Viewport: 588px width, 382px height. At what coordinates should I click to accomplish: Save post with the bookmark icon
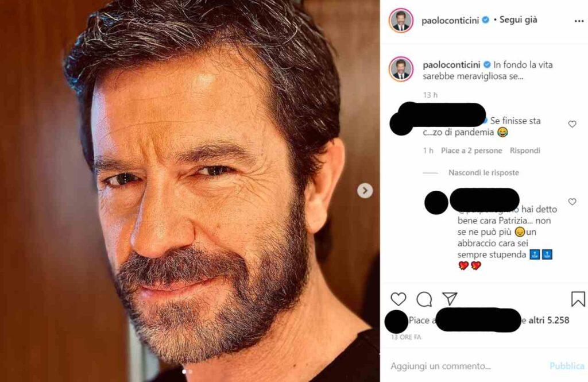(578, 299)
